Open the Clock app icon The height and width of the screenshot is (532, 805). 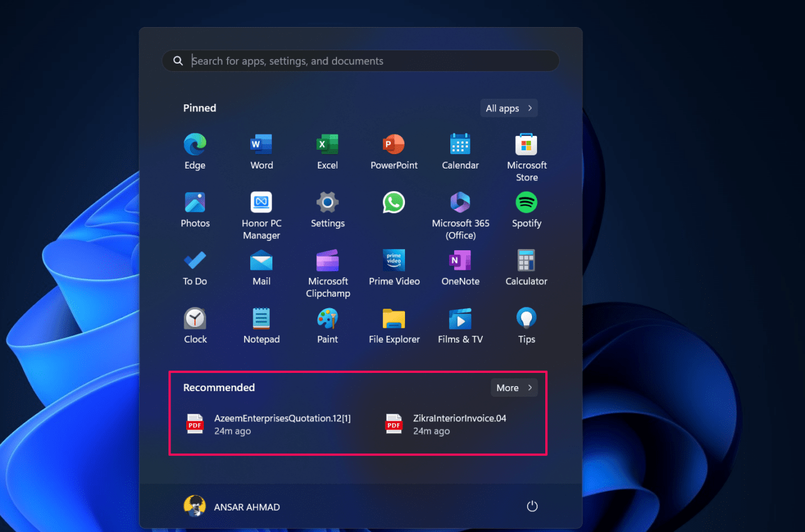pyautogui.click(x=195, y=318)
